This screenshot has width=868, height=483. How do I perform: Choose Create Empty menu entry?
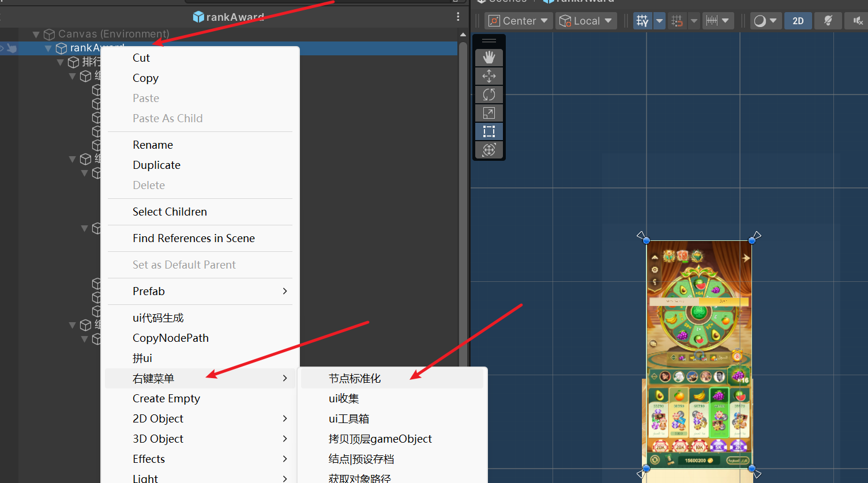(x=200, y=398)
